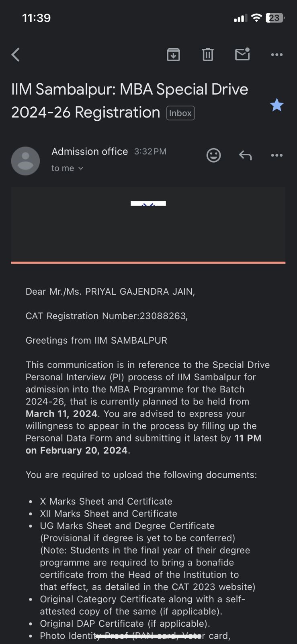Viewport: 297px width, 644px height.
Task: Mark email as unread
Action: coord(242,54)
